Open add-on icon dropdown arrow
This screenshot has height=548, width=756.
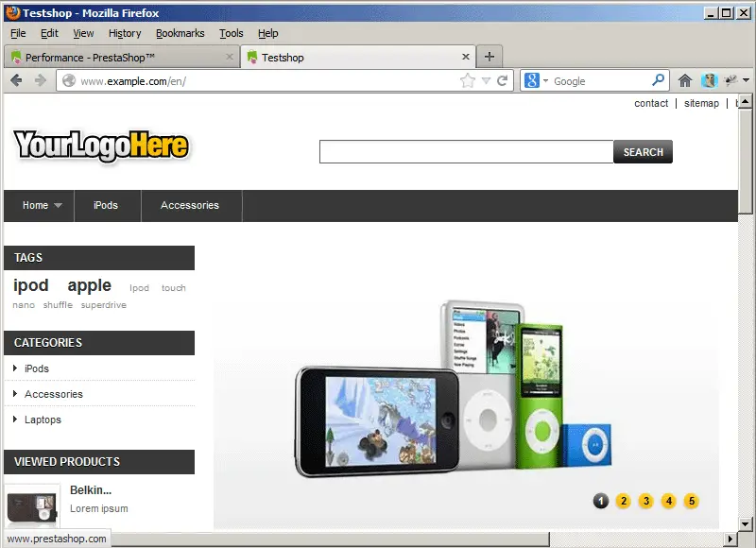click(746, 80)
